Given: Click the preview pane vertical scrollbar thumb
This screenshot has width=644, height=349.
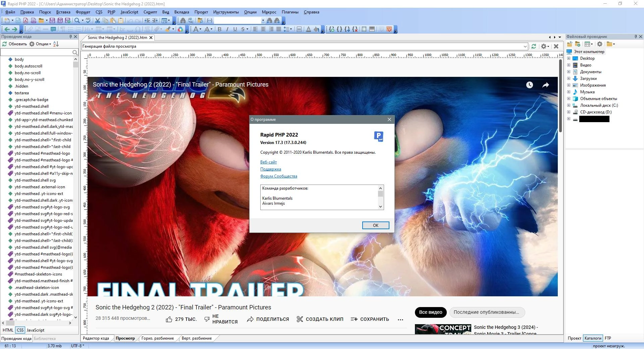Looking at the screenshot, I should (560, 96).
